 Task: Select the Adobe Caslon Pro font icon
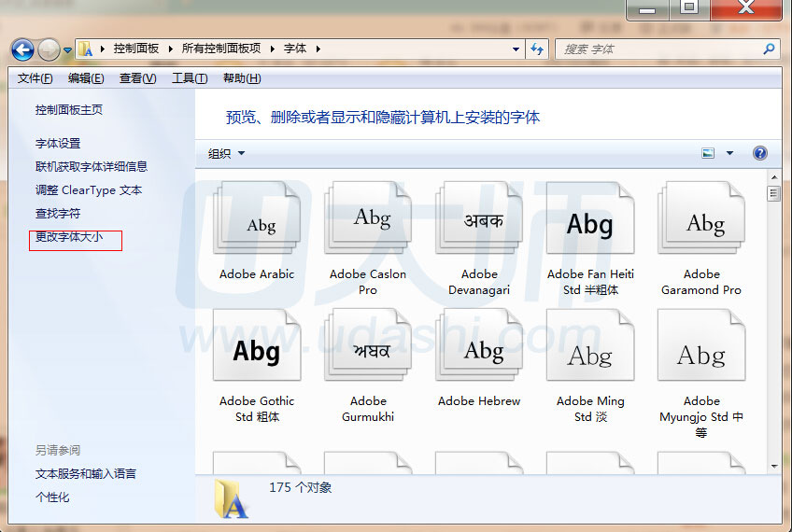point(367,220)
